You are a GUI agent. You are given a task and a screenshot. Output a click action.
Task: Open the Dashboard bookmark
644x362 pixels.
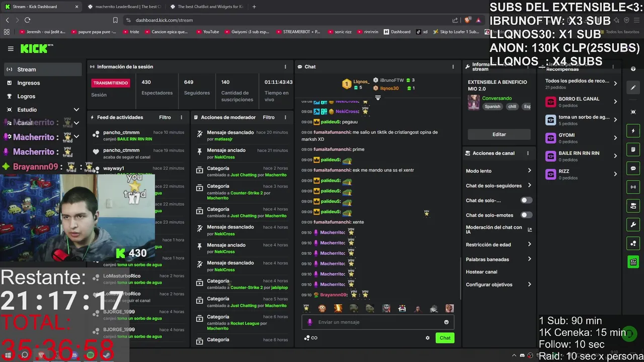coord(397,32)
